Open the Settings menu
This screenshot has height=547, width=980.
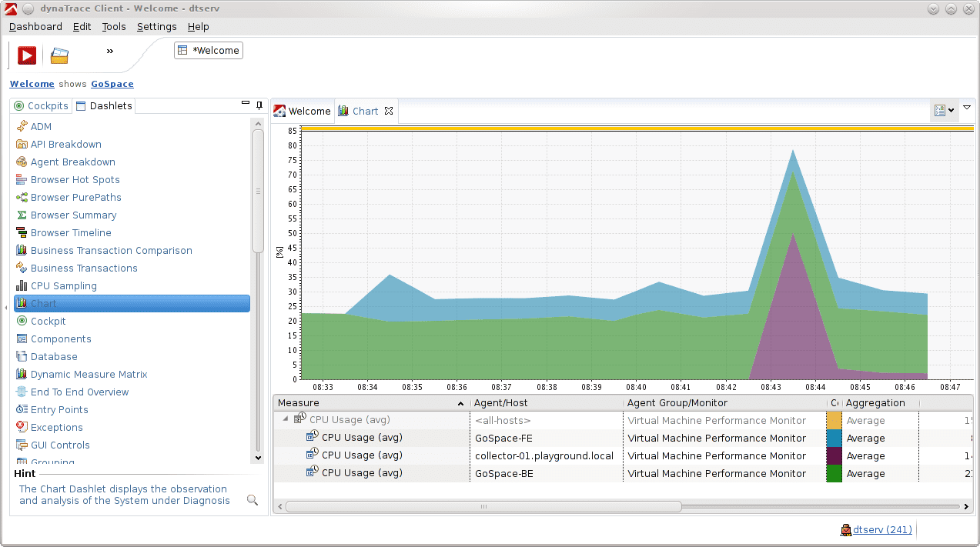[157, 26]
